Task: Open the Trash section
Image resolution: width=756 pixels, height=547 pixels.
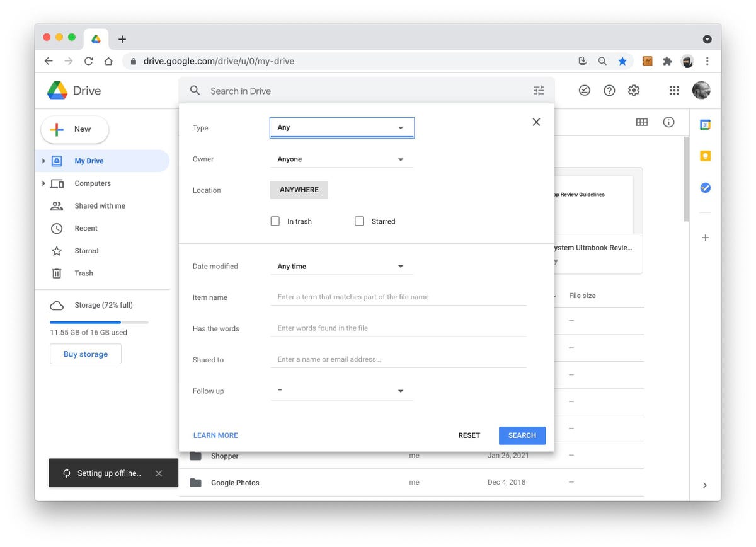Action: (x=84, y=273)
